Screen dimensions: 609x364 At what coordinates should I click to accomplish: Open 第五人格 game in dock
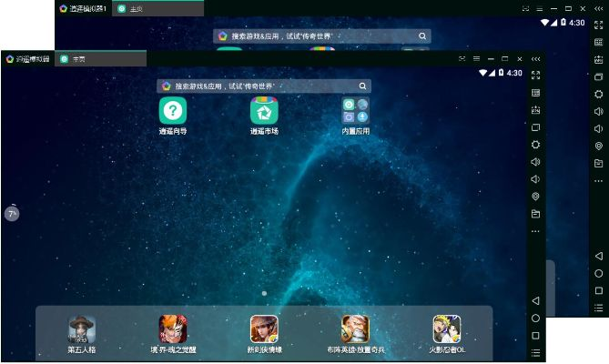[82, 329]
